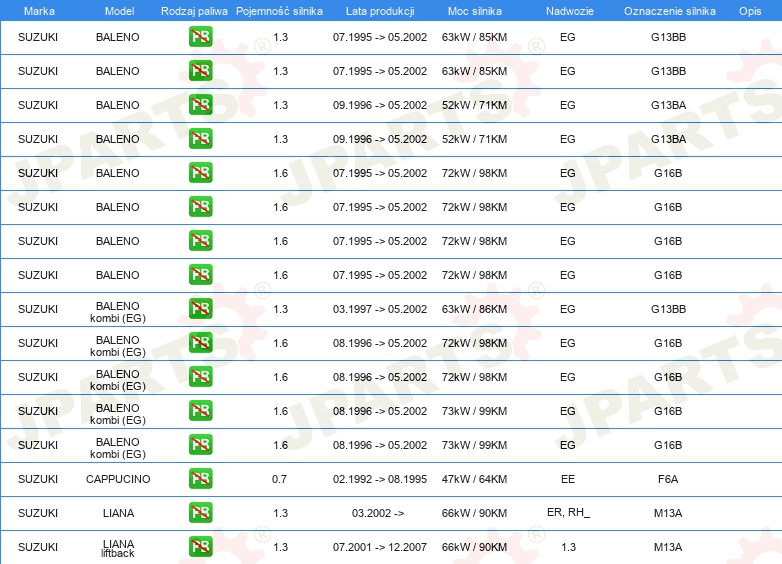Click the fuel icon in the first BALENO 1.6 G16B row
This screenshot has width=782, height=564.
pos(200,173)
